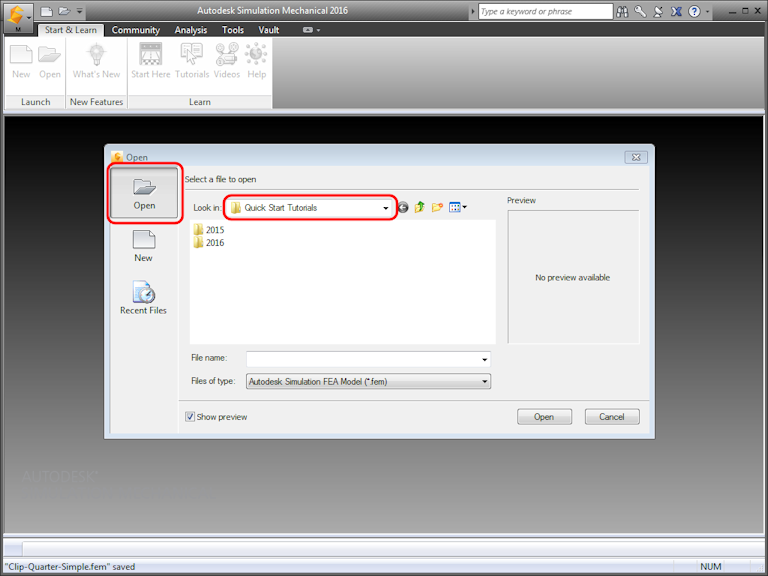The width and height of the screenshot is (768, 576).
Task: Click the File name input field
Action: [x=368, y=359]
